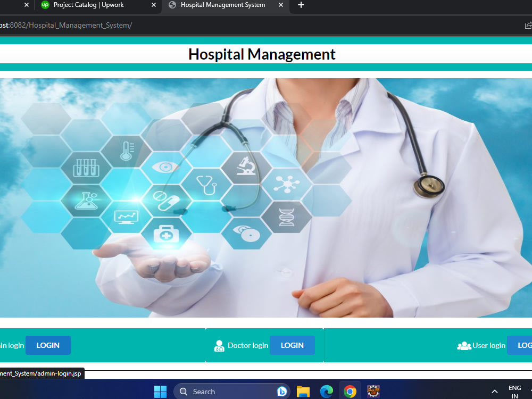The height and width of the screenshot is (399, 532).
Task: Open a new browser tab
Action: click(x=301, y=5)
